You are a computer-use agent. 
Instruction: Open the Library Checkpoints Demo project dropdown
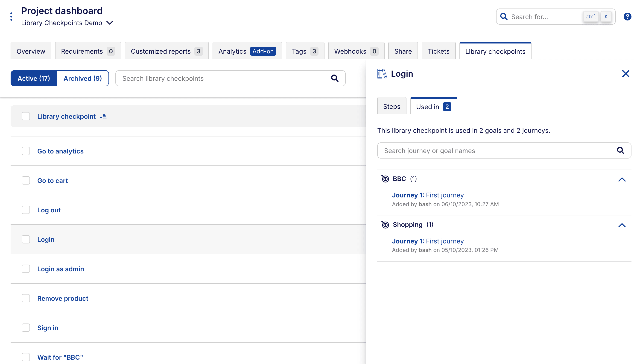110,23
